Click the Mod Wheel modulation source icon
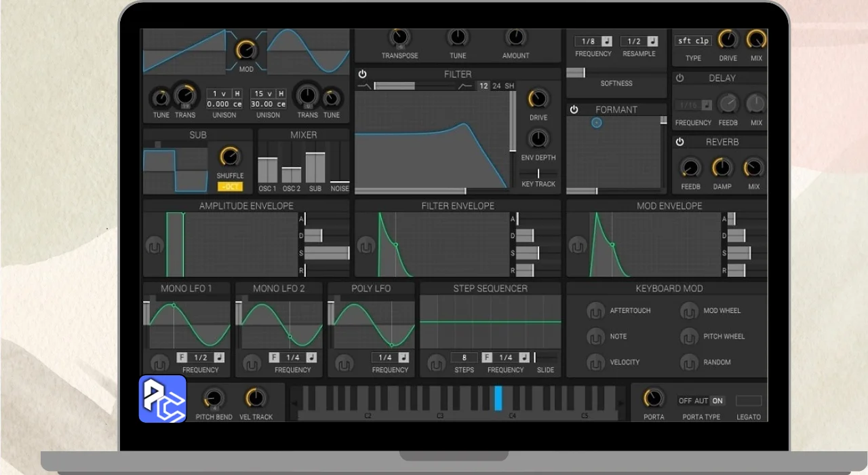 (x=689, y=311)
